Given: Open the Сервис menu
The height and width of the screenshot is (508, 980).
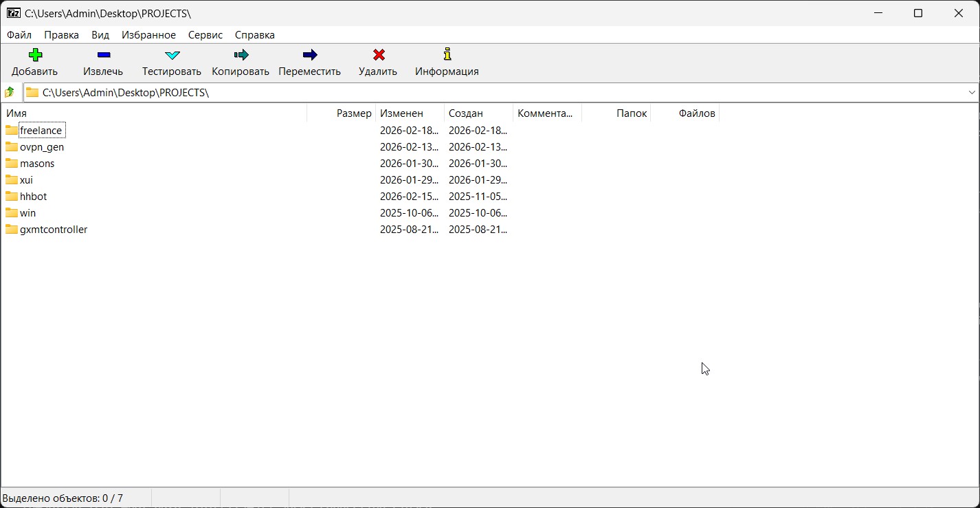Looking at the screenshot, I should 205,34.
